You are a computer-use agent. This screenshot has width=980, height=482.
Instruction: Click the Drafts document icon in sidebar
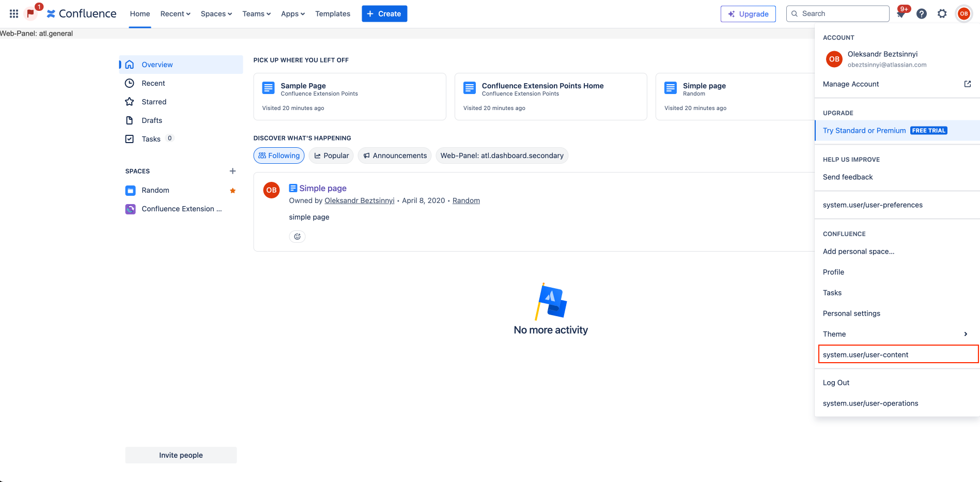point(130,120)
